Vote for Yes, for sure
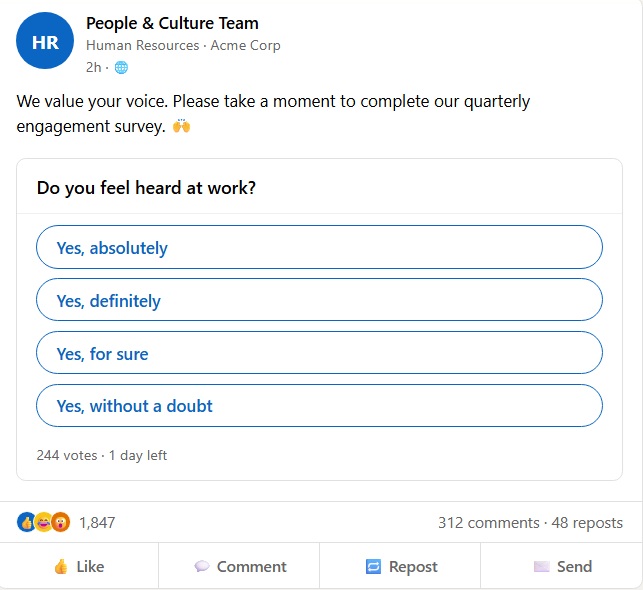 click(319, 353)
